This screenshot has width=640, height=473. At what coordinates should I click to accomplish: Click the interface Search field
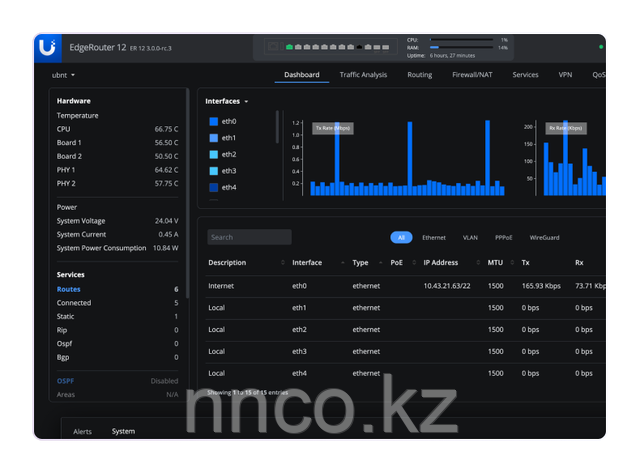tap(249, 237)
